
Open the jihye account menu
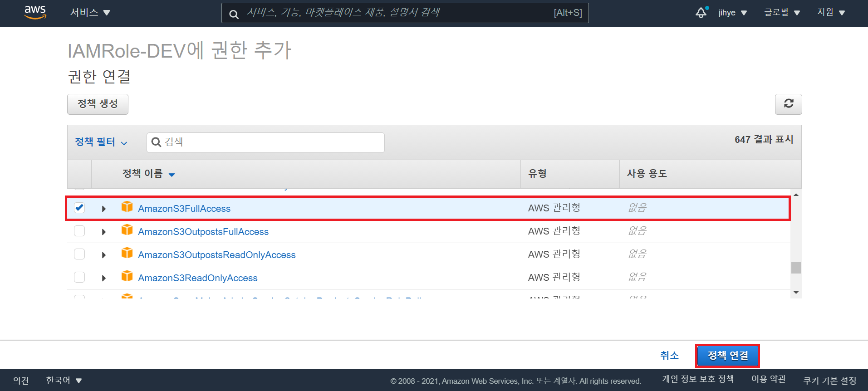[x=732, y=13]
